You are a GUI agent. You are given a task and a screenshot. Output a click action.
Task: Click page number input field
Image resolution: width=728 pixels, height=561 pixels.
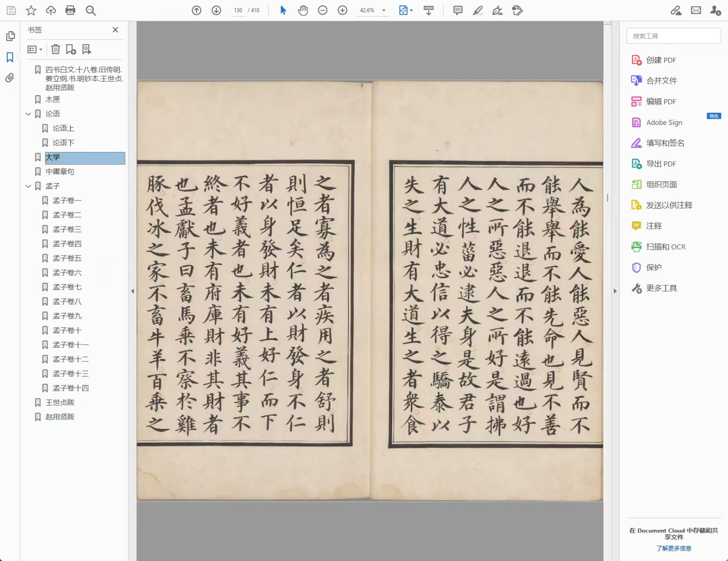click(x=238, y=10)
